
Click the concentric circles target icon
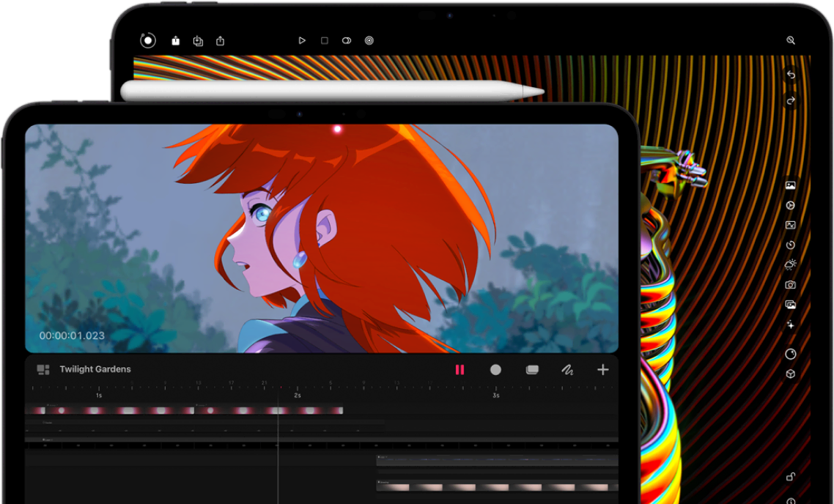click(x=369, y=41)
